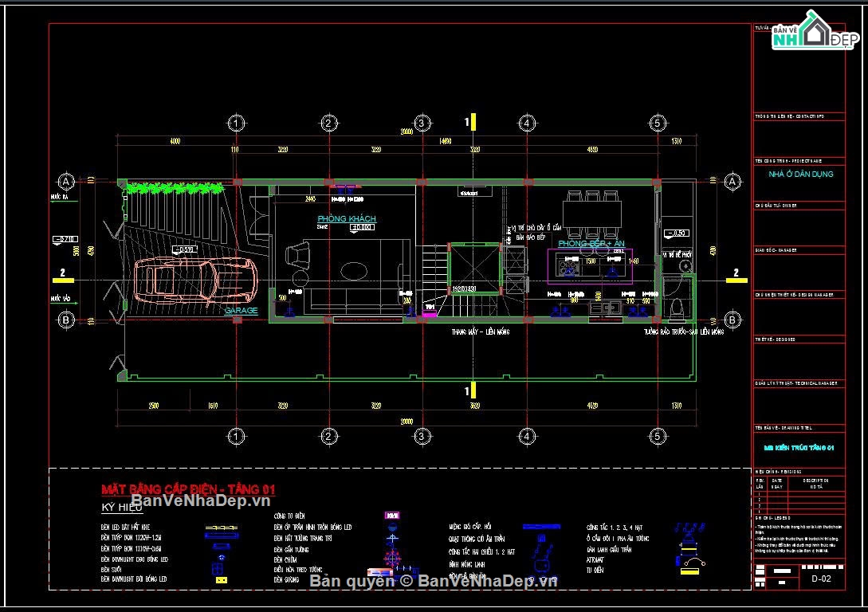Select the D-02 sheet number box
Image resolution: width=868 pixels, height=612 pixels.
(x=822, y=579)
